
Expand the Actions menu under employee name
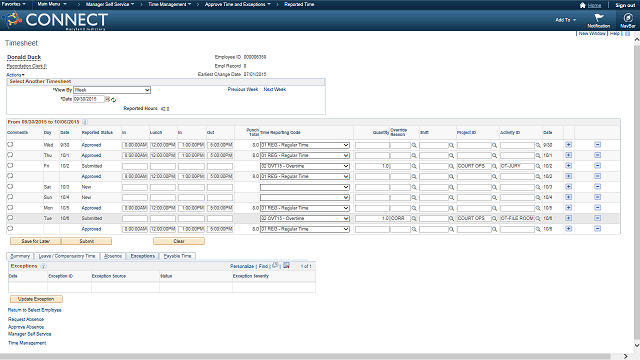tap(15, 75)
